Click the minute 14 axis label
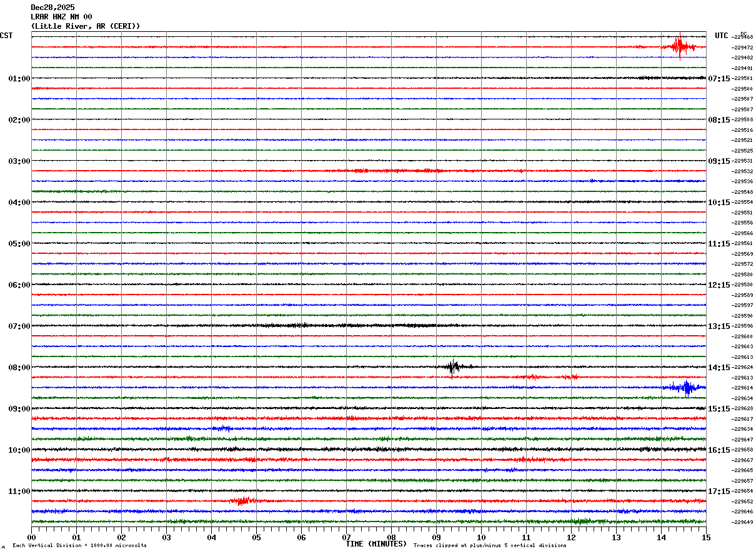The image size is (756, 554). tap(661, 537)
